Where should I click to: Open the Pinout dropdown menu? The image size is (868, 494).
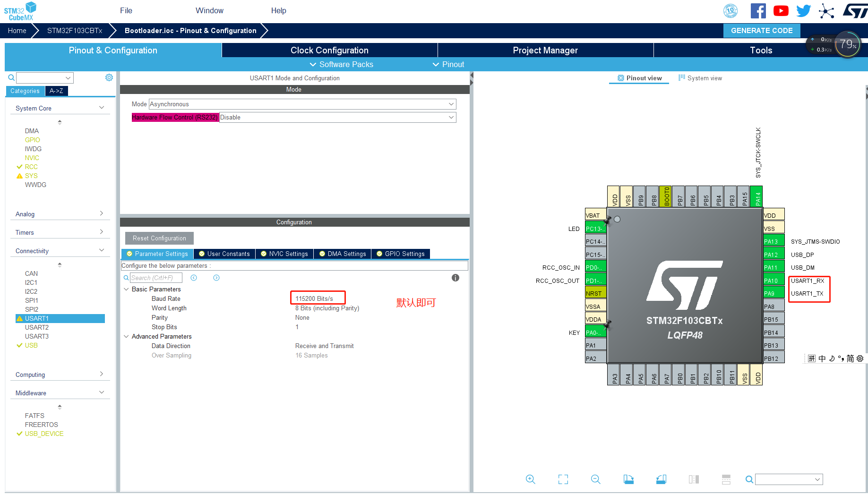[x=448, y=64]
